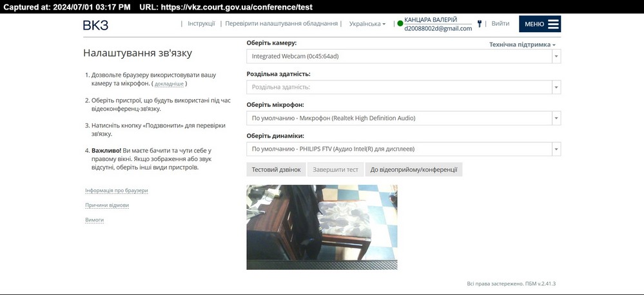The image size is (644, 295).
Task: Click the Оберіть мікрофон label
Action: 275,104
